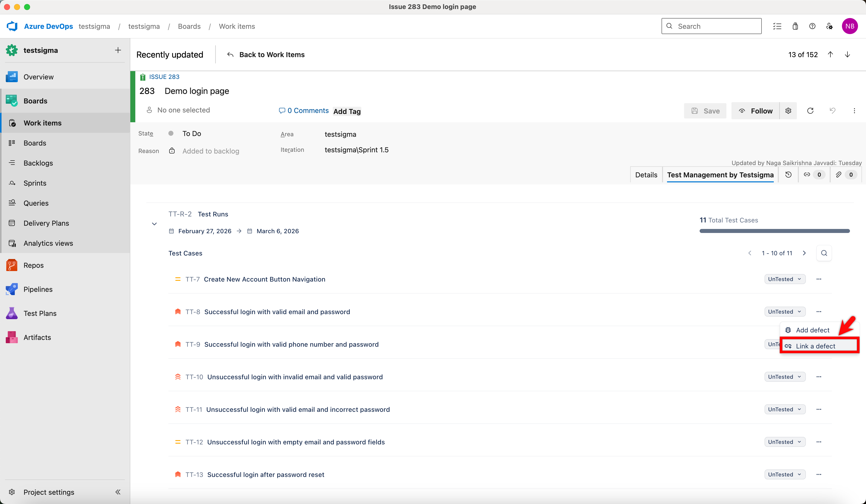Open more options for TT-11 test case
Screen dimensions: 866x504
[819, 410]
